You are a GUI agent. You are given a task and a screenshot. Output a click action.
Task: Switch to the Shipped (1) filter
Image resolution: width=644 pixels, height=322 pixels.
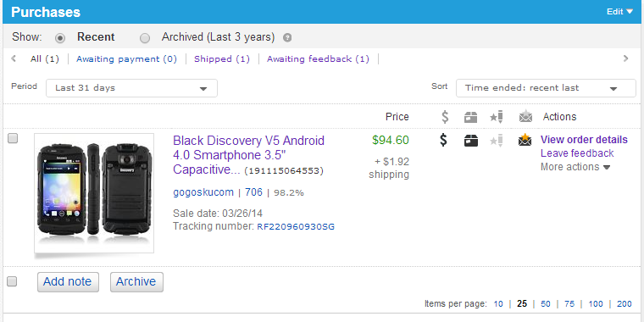coord(222,58)
